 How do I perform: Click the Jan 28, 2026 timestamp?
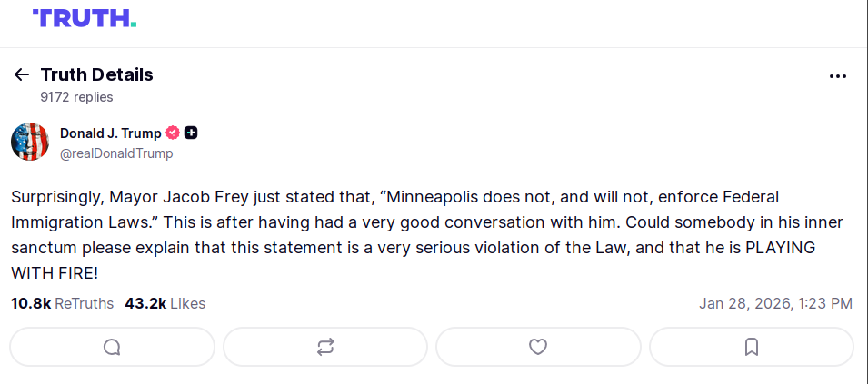coord(775,303)
